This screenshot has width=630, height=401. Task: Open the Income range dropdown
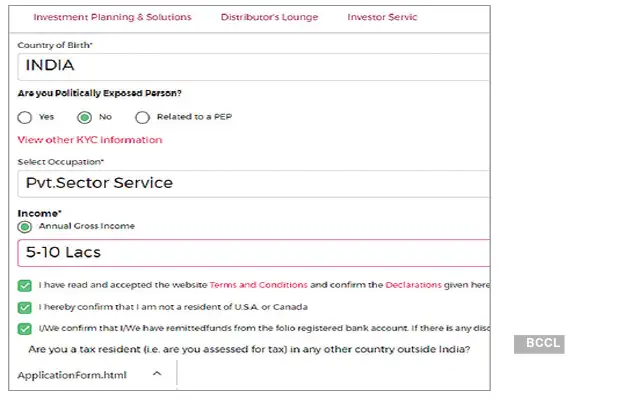[254, 253]
